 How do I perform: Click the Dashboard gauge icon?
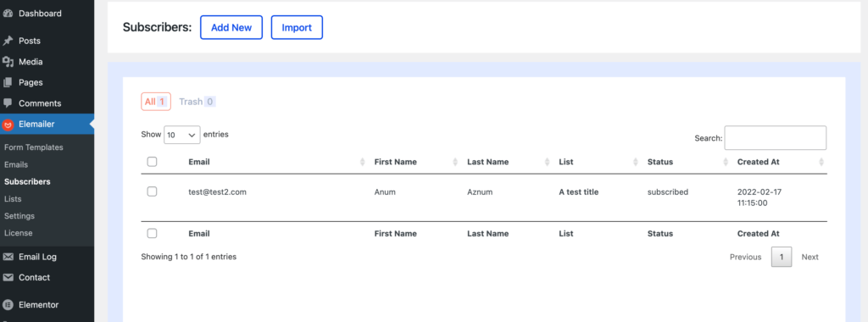[x=8, y=14]
